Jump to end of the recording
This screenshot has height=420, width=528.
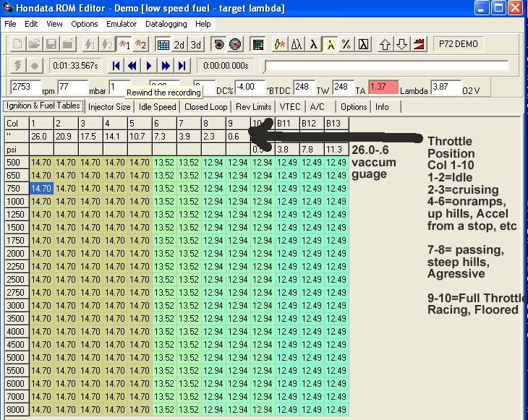[182, 66]
